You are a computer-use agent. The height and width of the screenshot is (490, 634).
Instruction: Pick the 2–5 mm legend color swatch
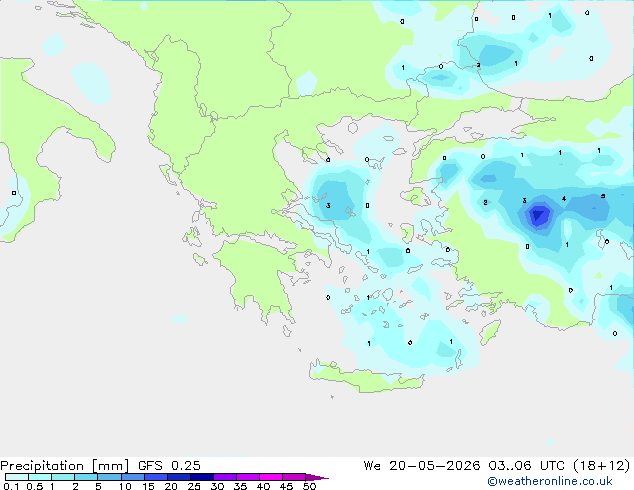[86, 477]
